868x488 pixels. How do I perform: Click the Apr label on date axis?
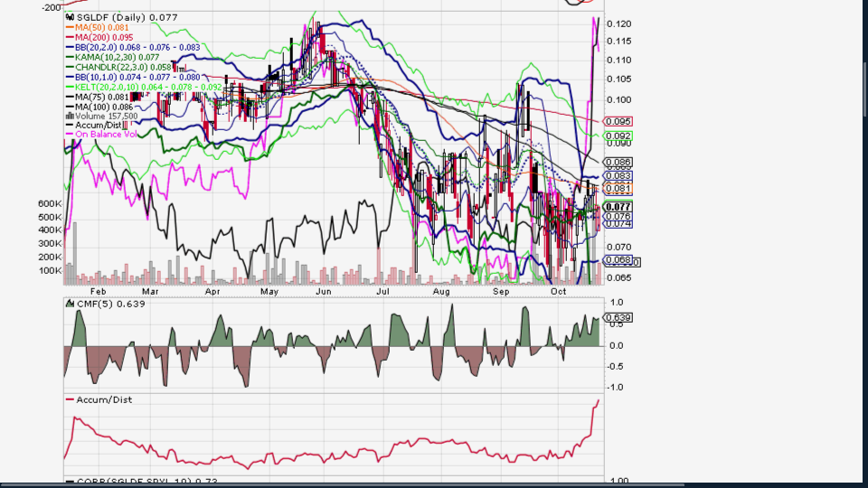point(212,292)
